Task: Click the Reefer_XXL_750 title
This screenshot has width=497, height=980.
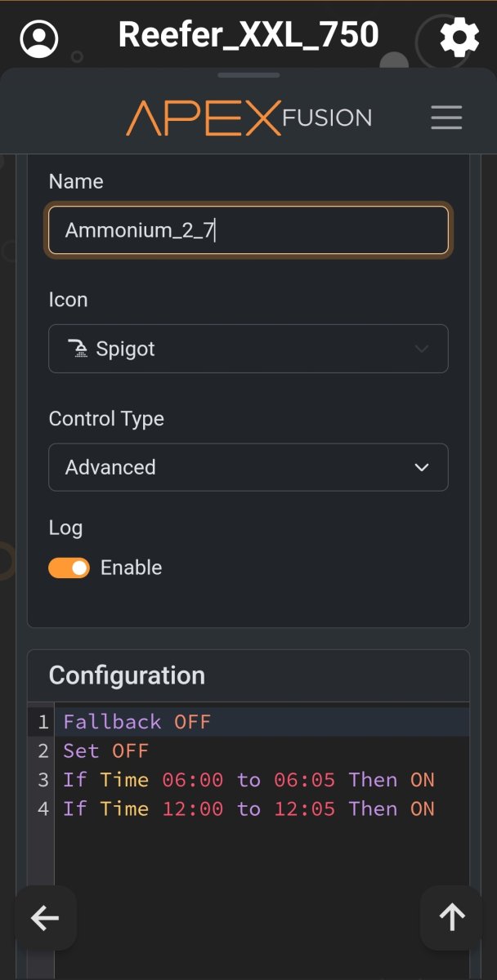Action: (248, 35)
